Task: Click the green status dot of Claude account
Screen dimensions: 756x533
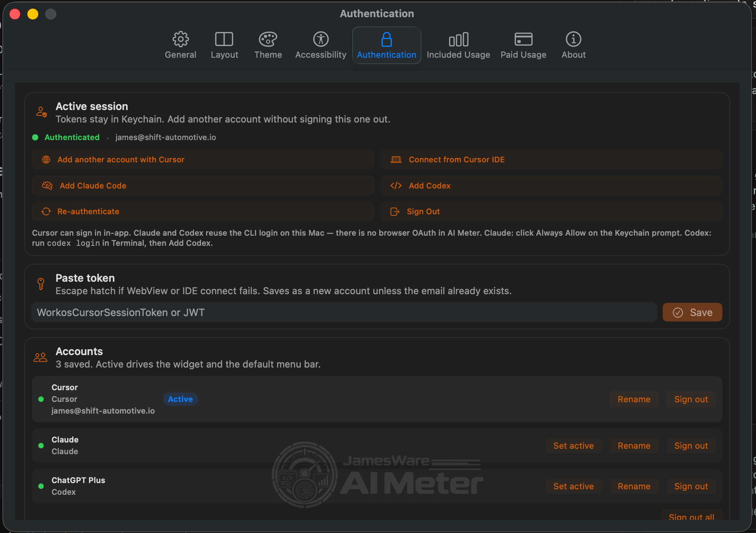Action: click(41, 446)
